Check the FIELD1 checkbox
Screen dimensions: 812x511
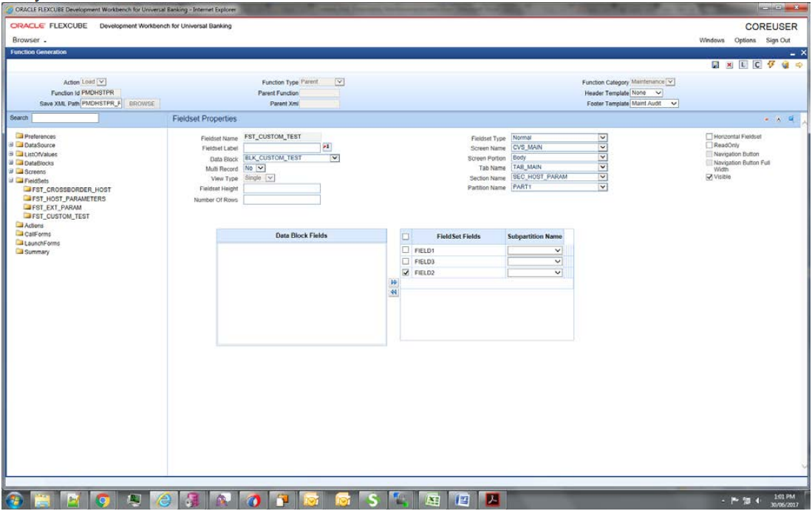pyautogui.click(x=406, y=250)
